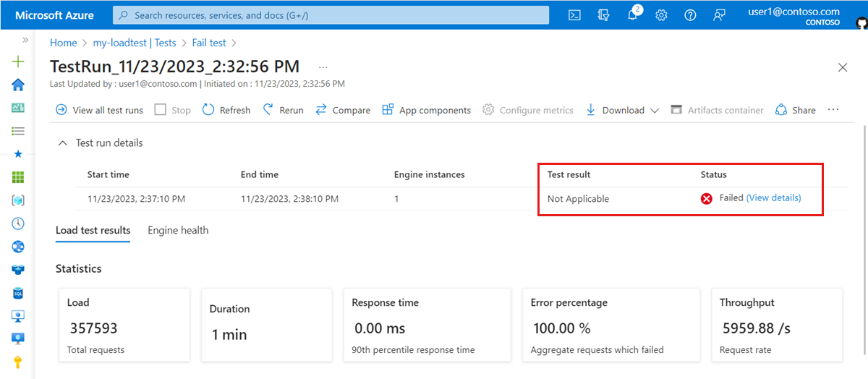Click the Home icon in sidebar
Viewport: 868px width, 379px height.
(x=18, y=85)
